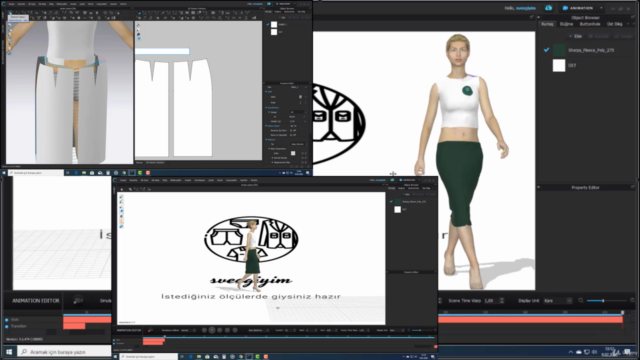
Task: Click the highlighted waistband piece in 2D pattern window
Action: (x=162, y=51)
